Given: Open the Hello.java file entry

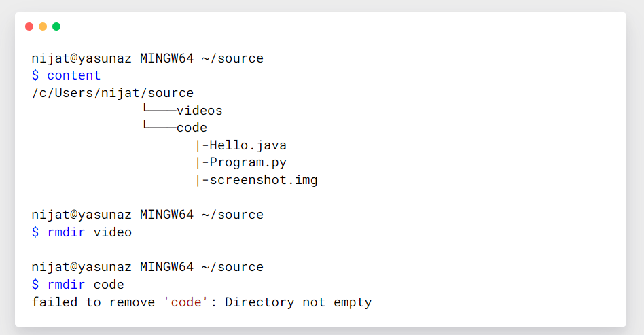Looking at the screenshot, I should pyautogui.click(x=248, y=145).
